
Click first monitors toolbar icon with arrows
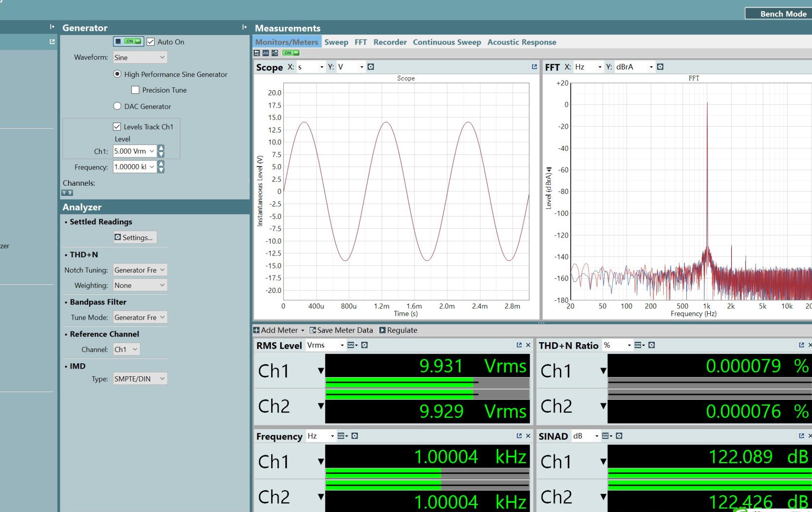click(x=257, y=53)
